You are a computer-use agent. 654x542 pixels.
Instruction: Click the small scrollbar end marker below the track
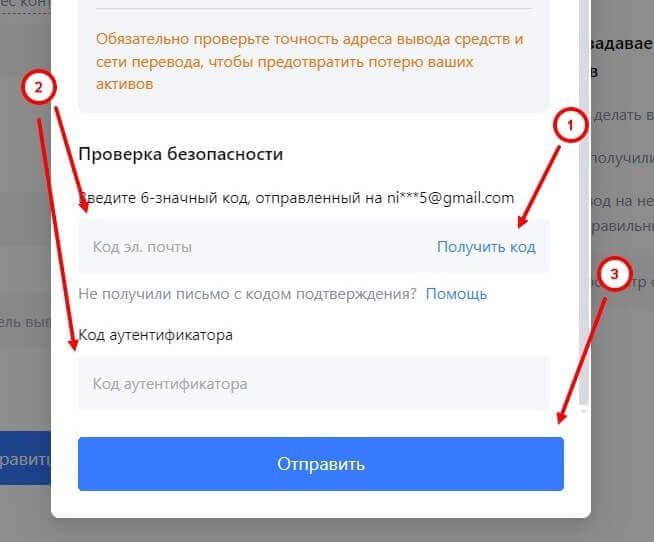pyautogui.click(x=584, y=411)
